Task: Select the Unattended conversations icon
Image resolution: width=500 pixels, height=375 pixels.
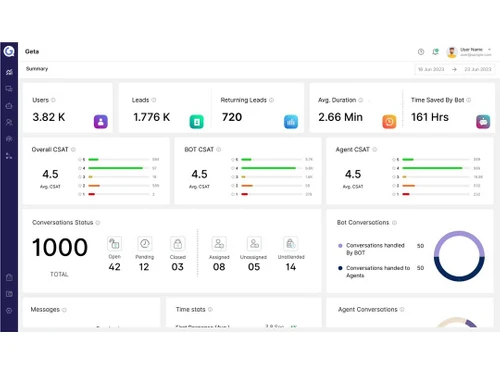Action: pyautogui.click(x=291, y=244)
